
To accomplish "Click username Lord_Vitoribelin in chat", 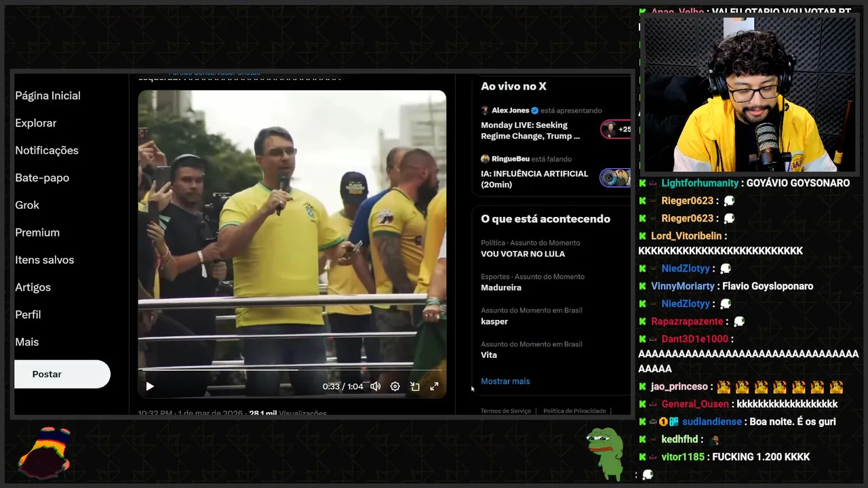I will (x=686, y=236).
